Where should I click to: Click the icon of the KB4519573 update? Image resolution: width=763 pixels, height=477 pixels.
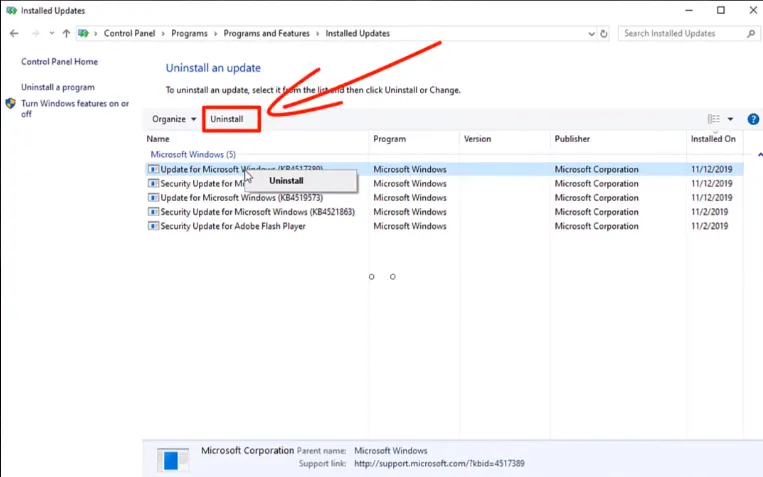pyautogui.click(x=153, y=198)
